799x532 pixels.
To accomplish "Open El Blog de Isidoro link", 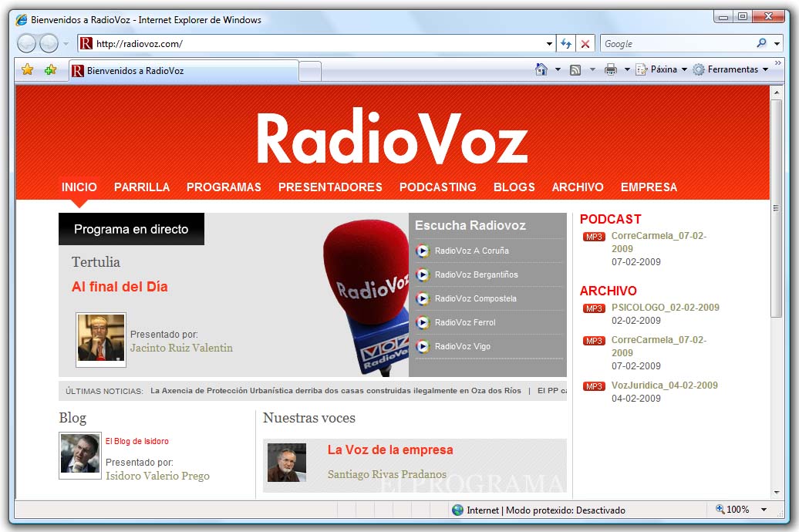I will coord(137,441).
